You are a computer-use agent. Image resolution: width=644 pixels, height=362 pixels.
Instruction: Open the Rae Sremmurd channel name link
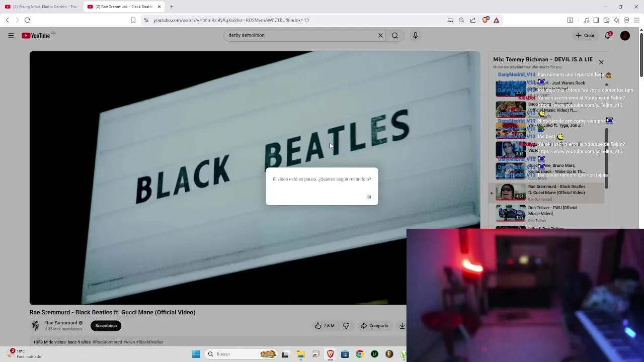pyautogui.click(x=61, y=323)
